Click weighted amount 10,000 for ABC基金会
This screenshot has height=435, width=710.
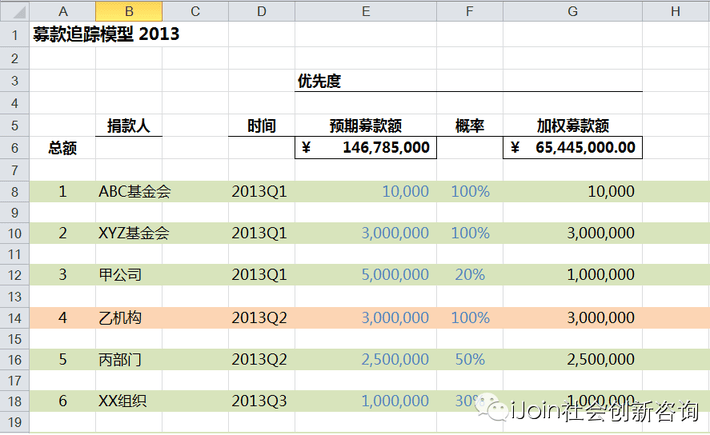[x=611, y=191]
